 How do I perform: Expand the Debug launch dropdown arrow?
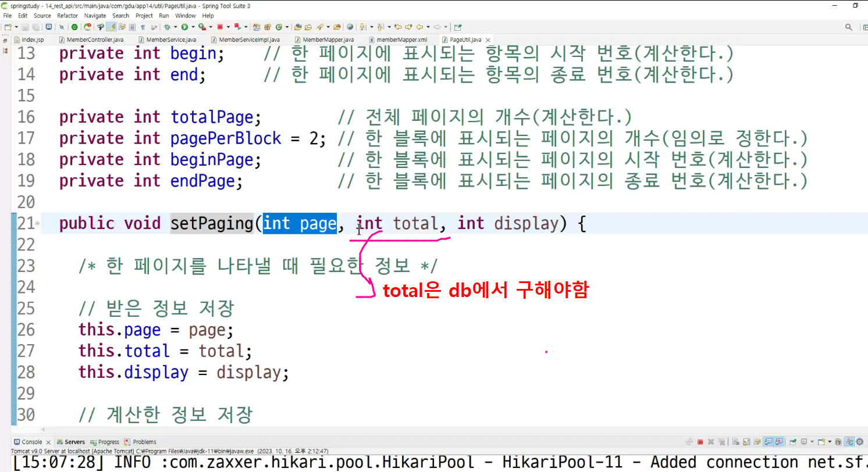coord(175,27)
